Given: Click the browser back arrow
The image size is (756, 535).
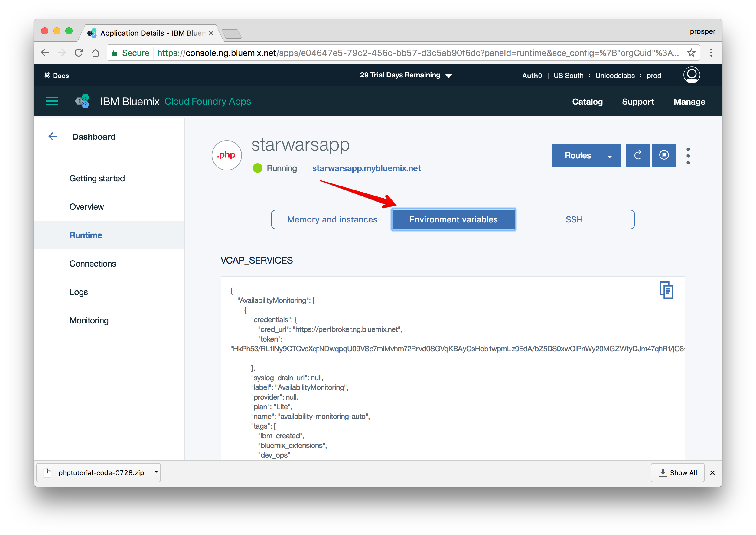Looking at the screenshot, I should pyautogui.click(x=45, y=53).
